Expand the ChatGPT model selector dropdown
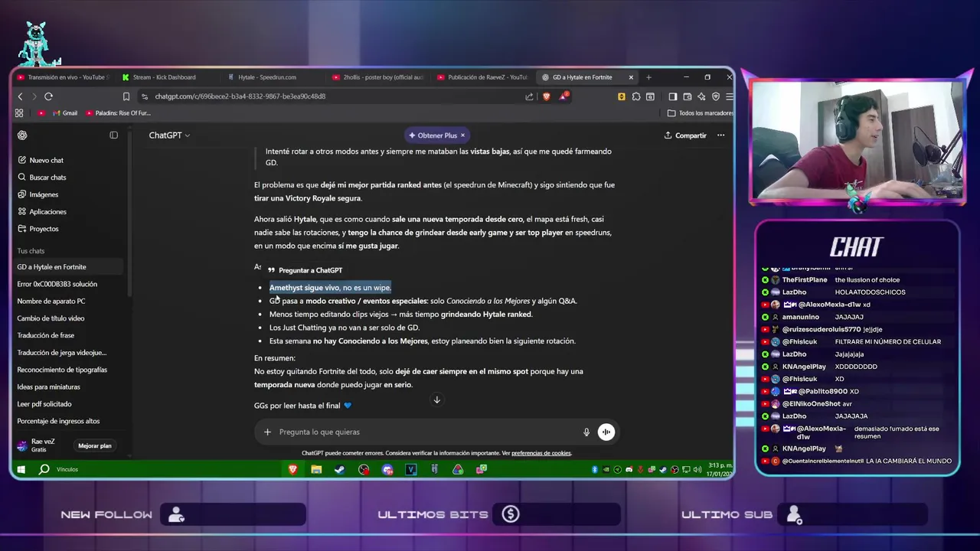This screenshot has height=551, width=980. (169, 135)
